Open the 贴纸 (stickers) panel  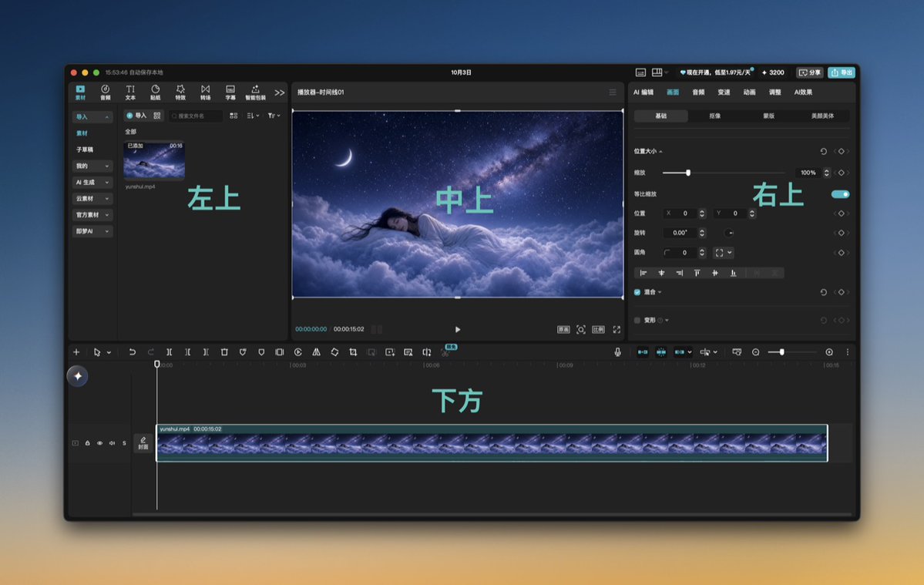(155, 92)
